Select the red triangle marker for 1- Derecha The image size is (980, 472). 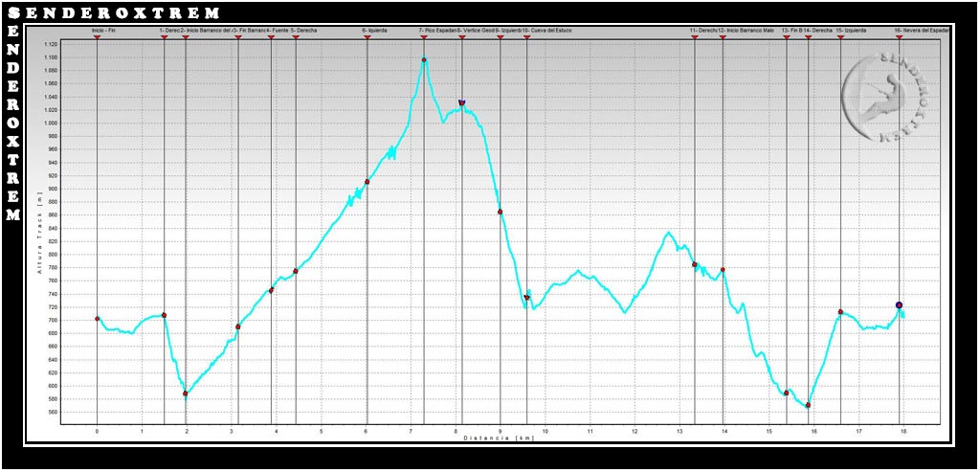pos(165,37)
